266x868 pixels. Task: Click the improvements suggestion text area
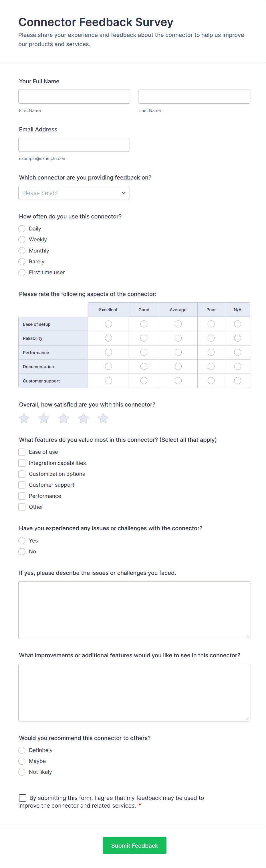134,693
